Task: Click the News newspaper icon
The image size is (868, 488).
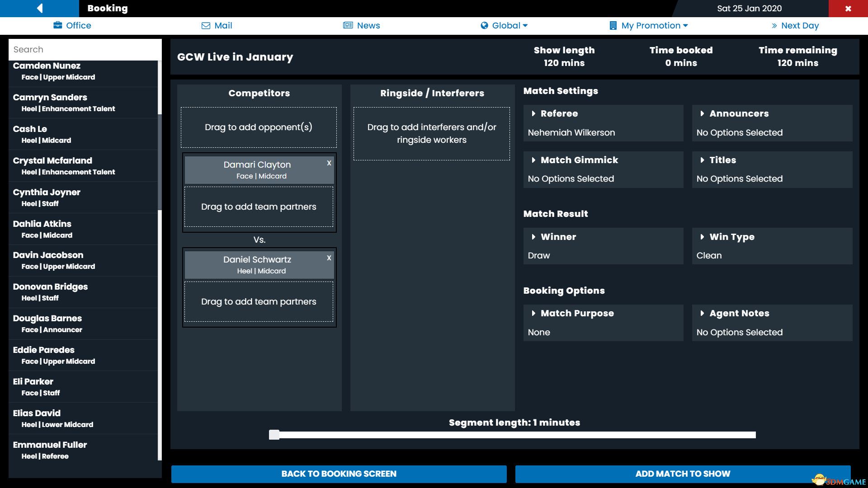Action: click(x=348, y=26)
